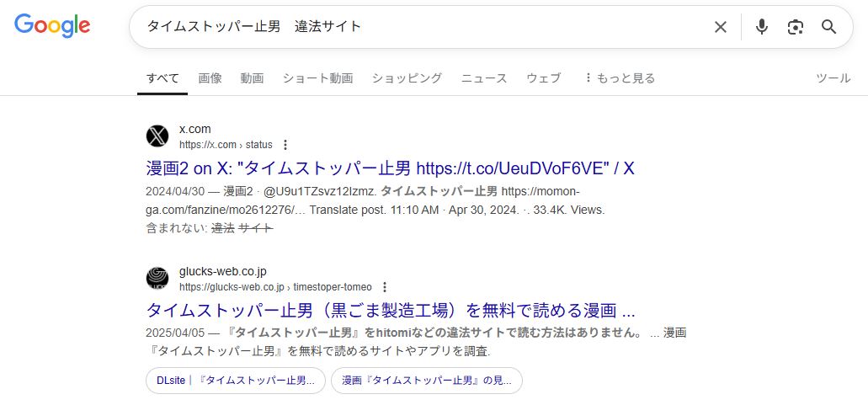Select the すべて tab
Viewport: 868px width, 405px height.
(x=162, y=78)
